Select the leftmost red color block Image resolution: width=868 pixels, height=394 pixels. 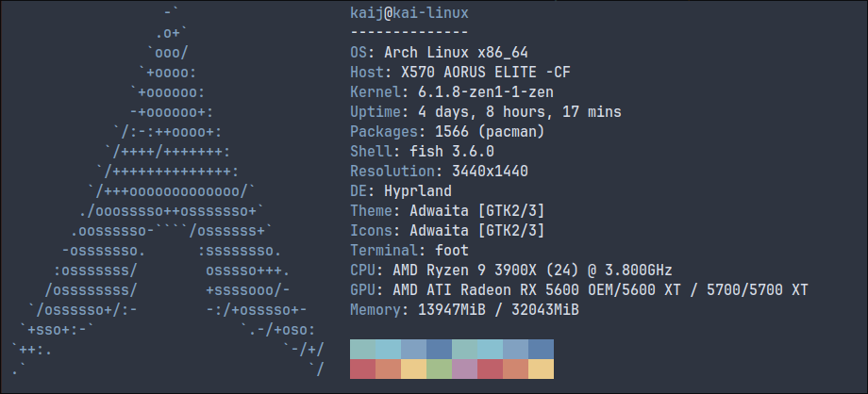[x=362, y=369]
